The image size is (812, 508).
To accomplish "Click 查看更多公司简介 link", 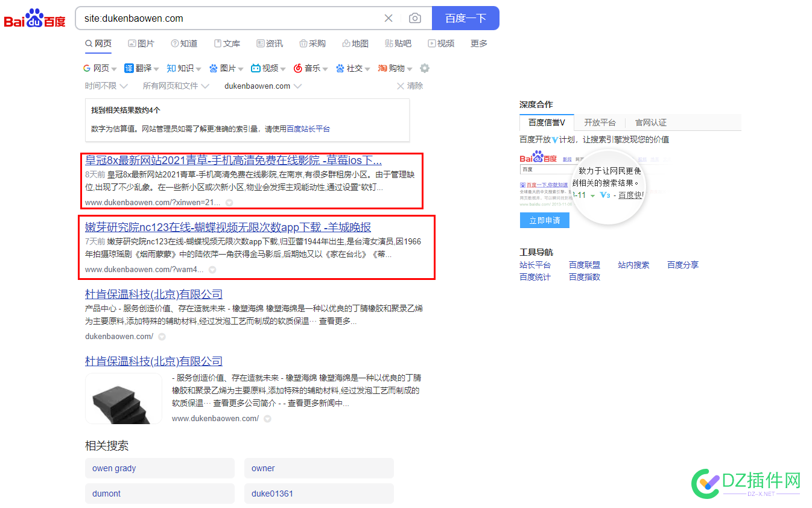I will tap(244, 403).
